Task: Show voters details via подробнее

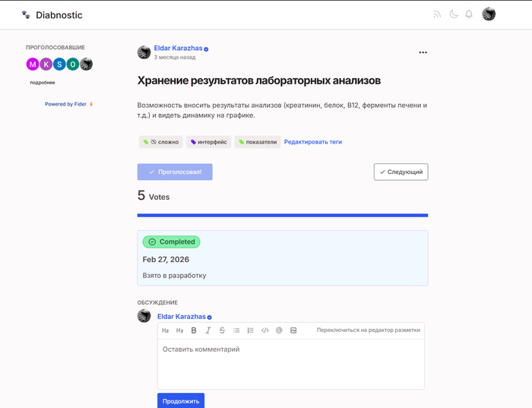Action: tap(43, 82)
